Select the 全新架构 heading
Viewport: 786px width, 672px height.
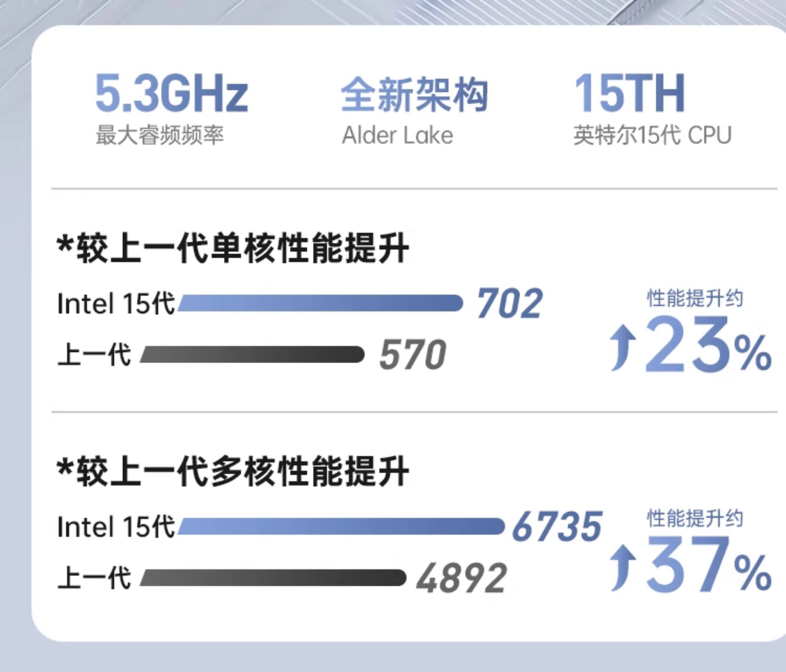click(x=414, y=94)
